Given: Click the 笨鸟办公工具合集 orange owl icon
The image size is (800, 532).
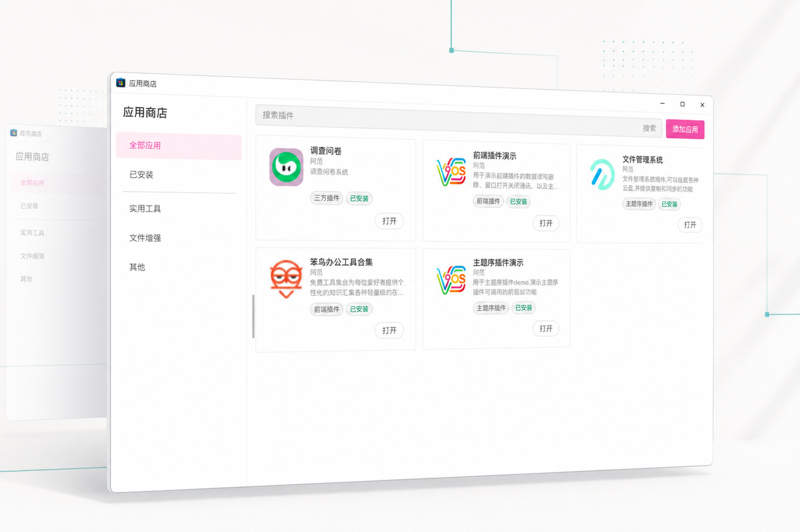Looking at the screenshot, I should [286, 279].
